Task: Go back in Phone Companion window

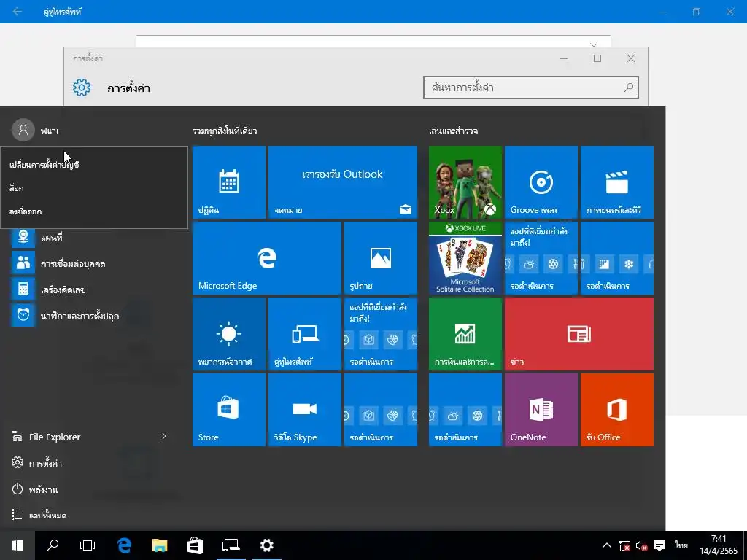Action: (18, 12)
